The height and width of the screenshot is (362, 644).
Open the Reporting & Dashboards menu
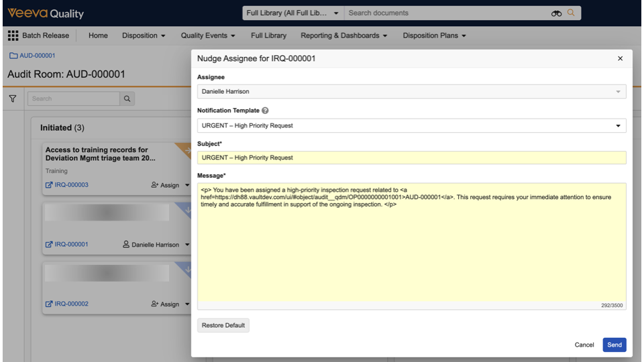pyautogui.click(x=343, y=36)
